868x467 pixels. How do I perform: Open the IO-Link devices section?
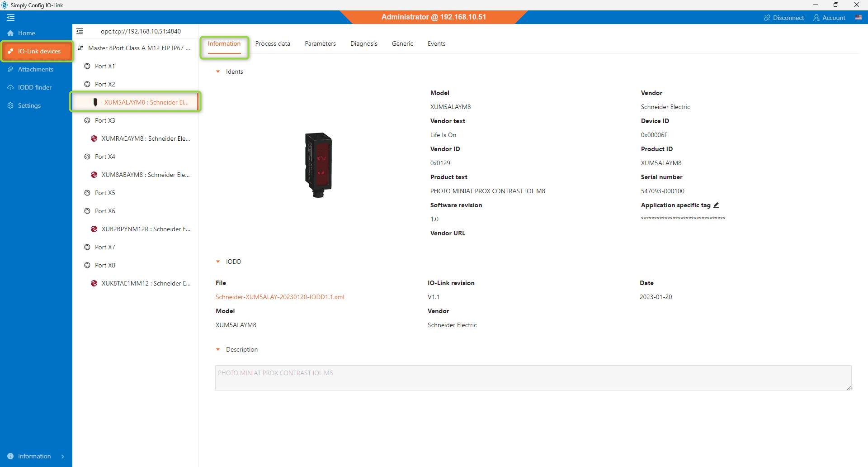[x=36, y=51]
